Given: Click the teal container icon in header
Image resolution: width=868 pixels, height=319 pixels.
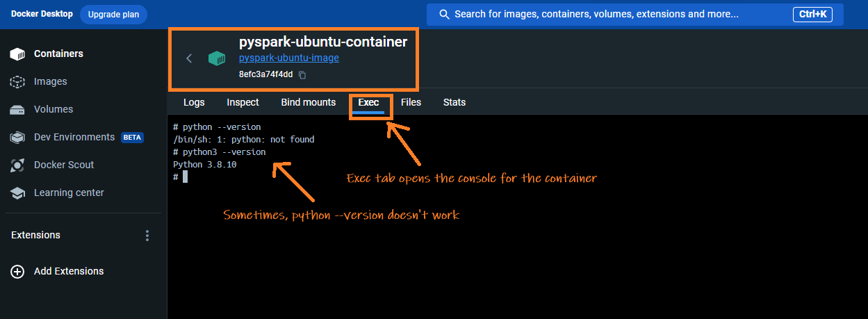Looking at the screenshot, I should tap(217, 58).
